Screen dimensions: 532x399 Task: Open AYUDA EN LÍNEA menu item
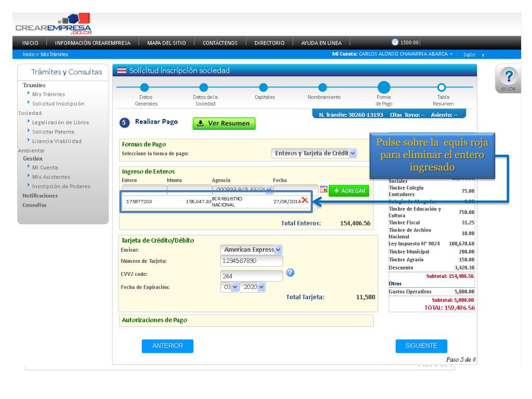point(321,43)
